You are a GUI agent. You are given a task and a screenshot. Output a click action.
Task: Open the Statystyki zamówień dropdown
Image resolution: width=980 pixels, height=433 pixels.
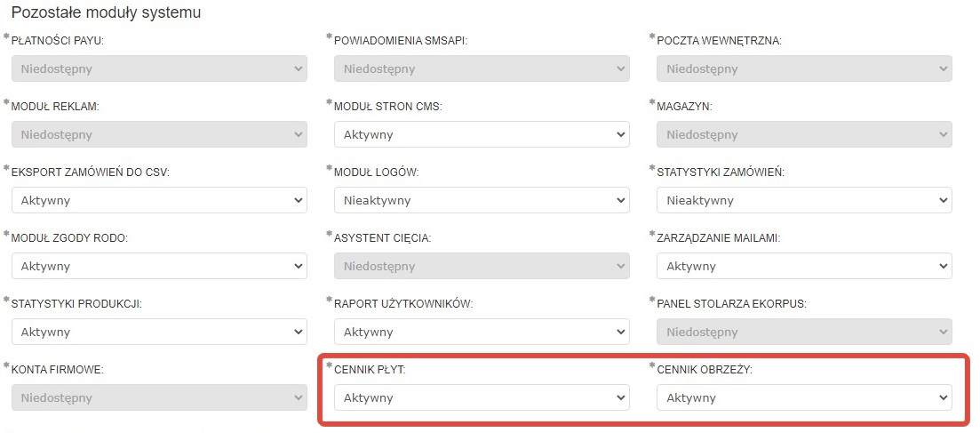click(x=804, y=200)
